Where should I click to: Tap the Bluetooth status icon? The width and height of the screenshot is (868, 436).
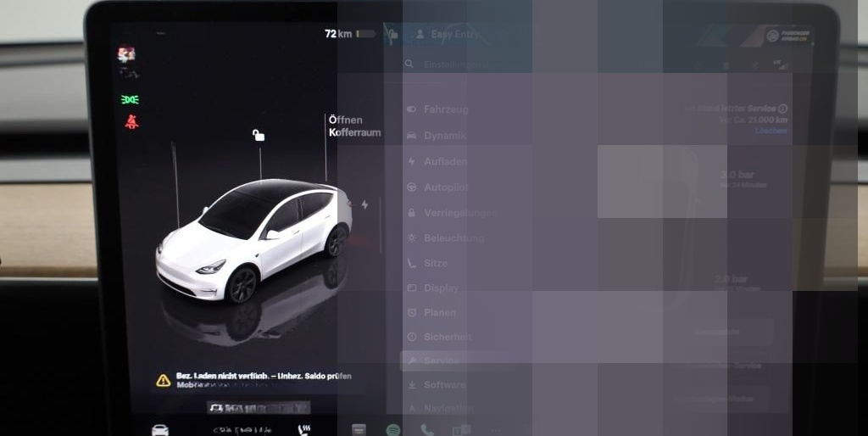pyautogui.click(x=754, y=65)
